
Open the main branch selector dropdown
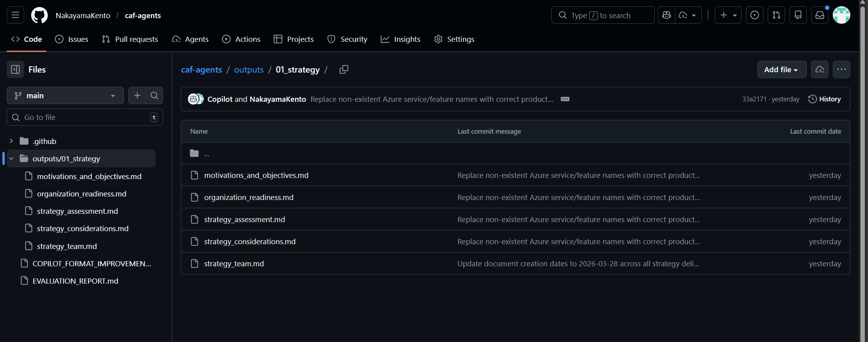pos(65,95)
